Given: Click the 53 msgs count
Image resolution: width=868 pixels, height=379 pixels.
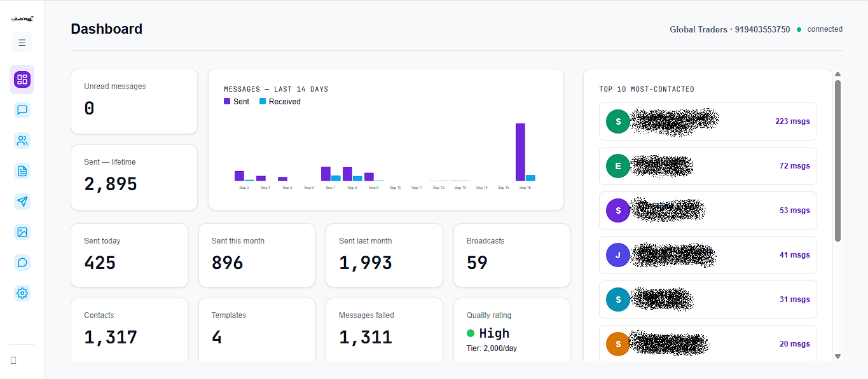Looking at the screenshot, I should pyautogui.click(x=795, y=210).
